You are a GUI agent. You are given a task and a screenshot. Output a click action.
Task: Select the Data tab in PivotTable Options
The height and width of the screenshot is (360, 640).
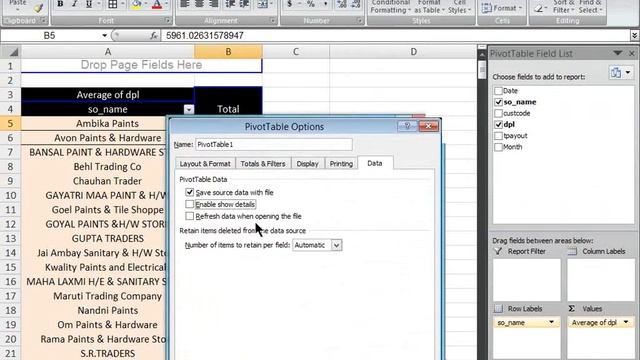pyautogui.click(x=375, y=163)
